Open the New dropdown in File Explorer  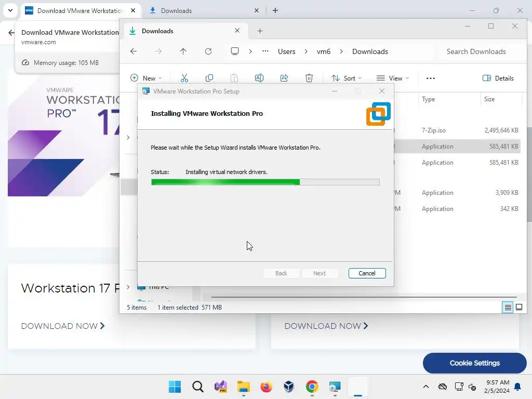click(x=146, y=78)
